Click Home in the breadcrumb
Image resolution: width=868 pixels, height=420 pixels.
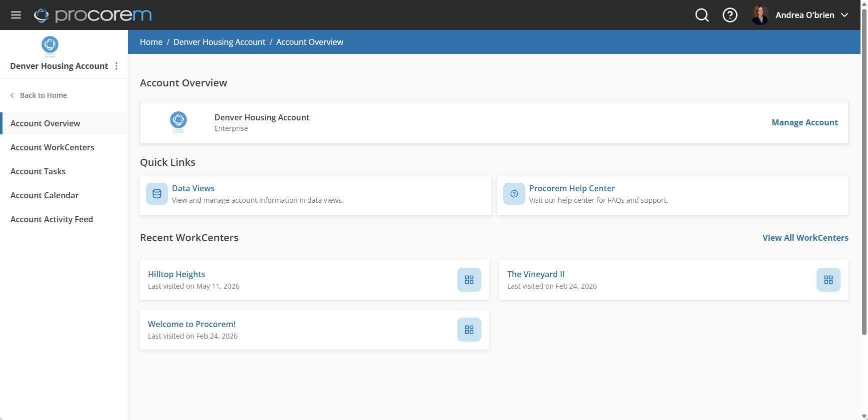151,42
